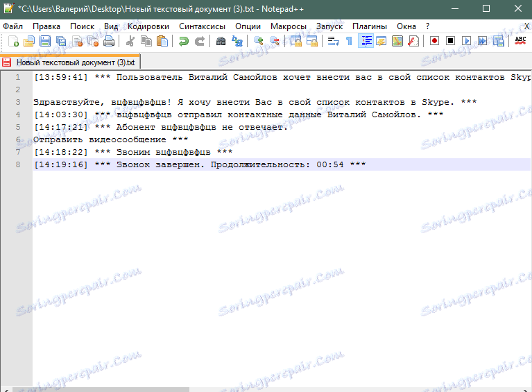Toggle word wrap toolbar button
Image resolution: width=532 pixels, height=392 pixels.
tap(333, 42)
